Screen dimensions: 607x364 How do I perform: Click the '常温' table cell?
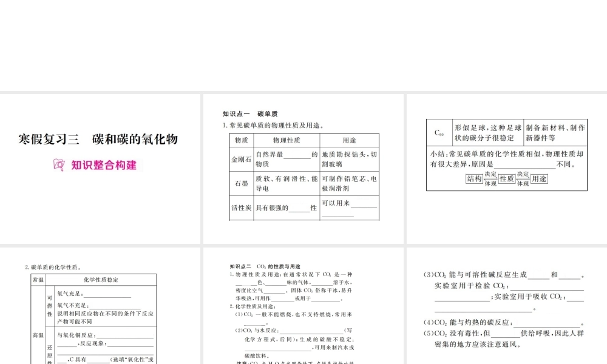(x=38, y=280)
